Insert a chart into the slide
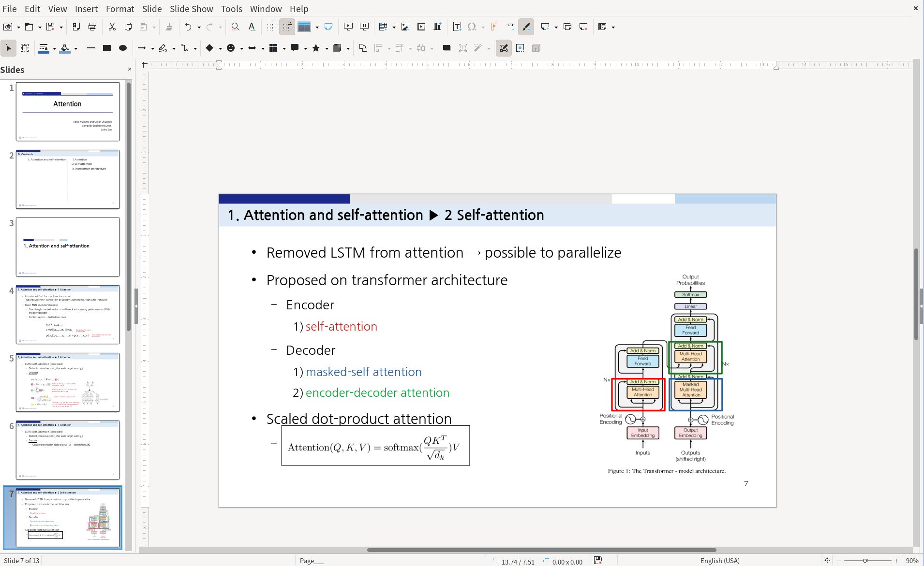The height and width of the screenshot is (566, 924). 437,27
